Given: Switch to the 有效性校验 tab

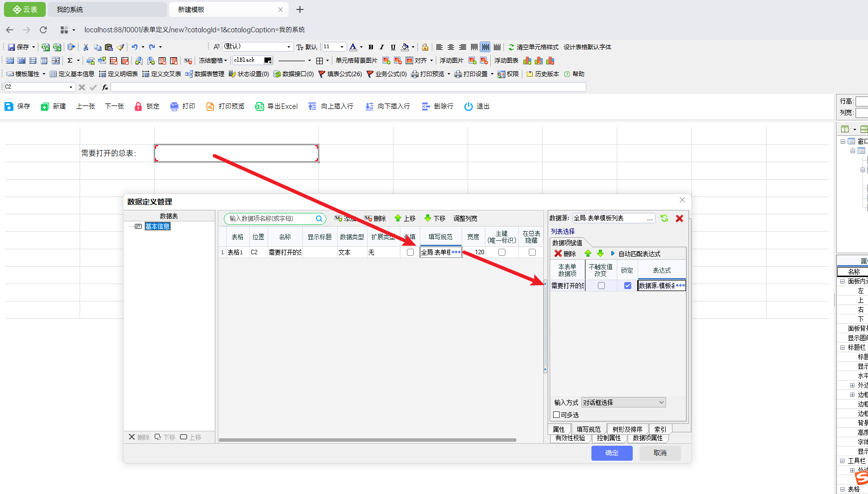Looking at the screenshot, I should [570, 438].
